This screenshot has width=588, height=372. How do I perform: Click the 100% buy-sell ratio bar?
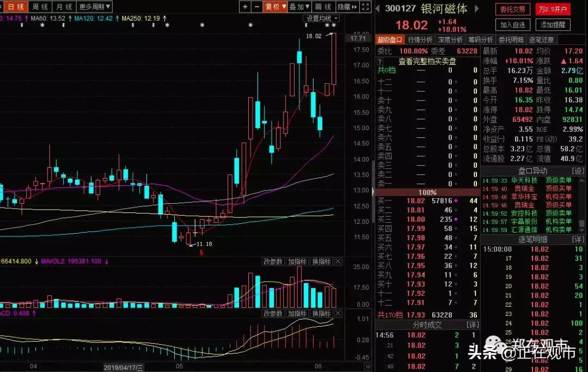428,192
